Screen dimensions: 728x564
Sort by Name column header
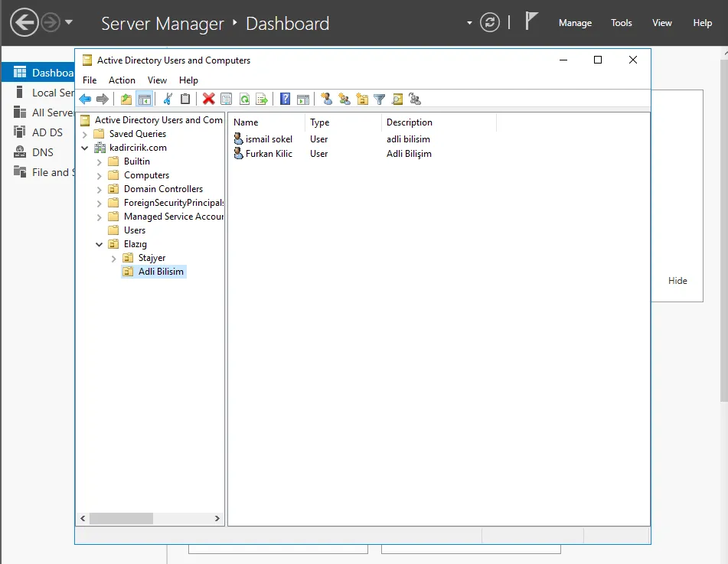[x=266, y=122]
